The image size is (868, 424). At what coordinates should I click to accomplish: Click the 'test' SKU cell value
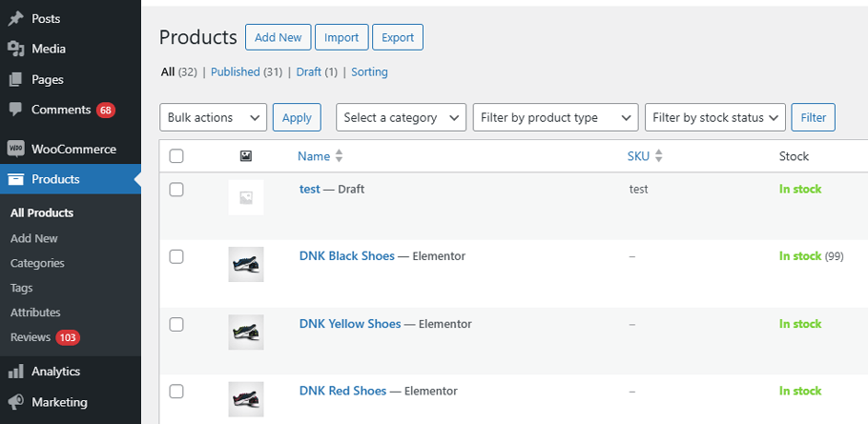tap(638, 189)
